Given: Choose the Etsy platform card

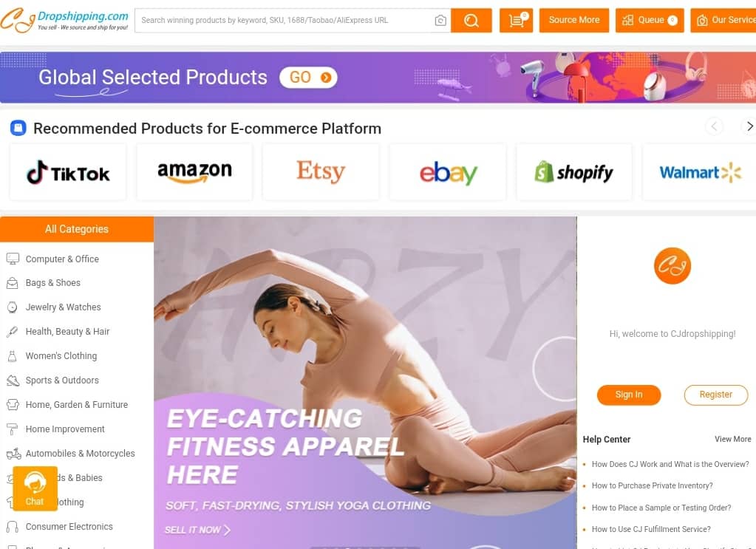Looking at the screenshot, I should 321,172.
